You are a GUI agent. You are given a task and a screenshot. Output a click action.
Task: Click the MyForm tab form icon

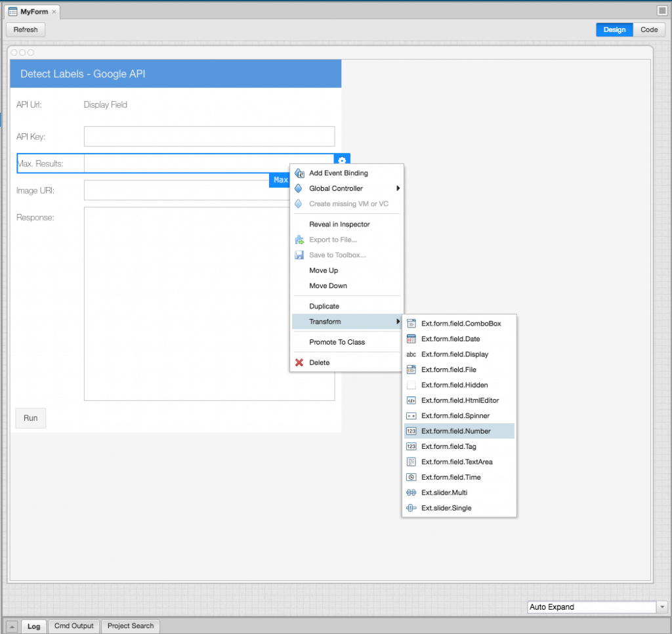(x=13, y=12)
